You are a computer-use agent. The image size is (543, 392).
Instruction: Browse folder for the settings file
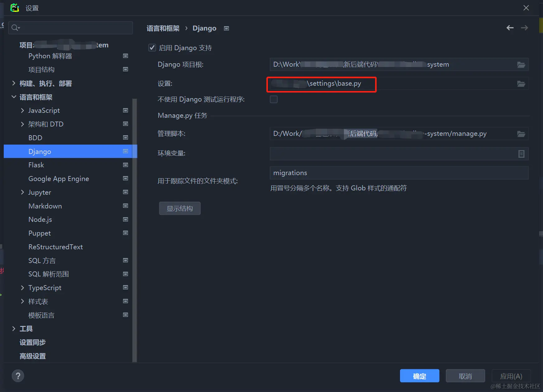coord(521,84)
